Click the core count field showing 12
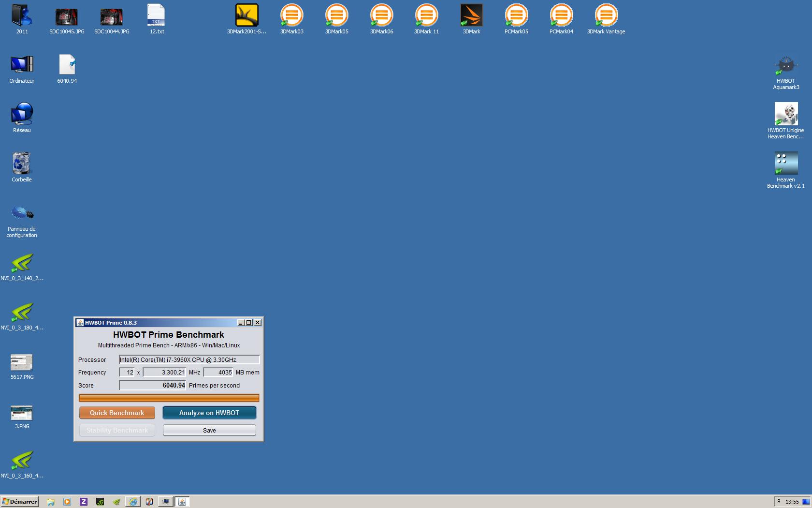The height and width of the screenshot is (508, 812). pos(127,372)
